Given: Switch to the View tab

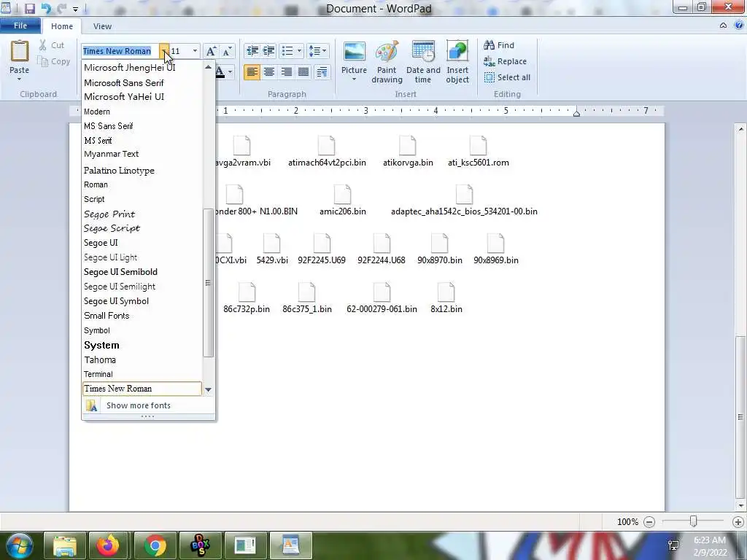Looking at the screenshot, I should [102, 26].
